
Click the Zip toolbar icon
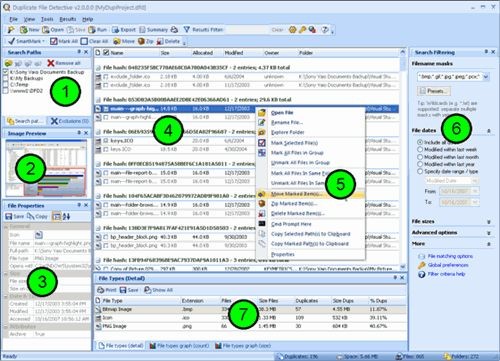pyautogui.click(x=141, y=41)
